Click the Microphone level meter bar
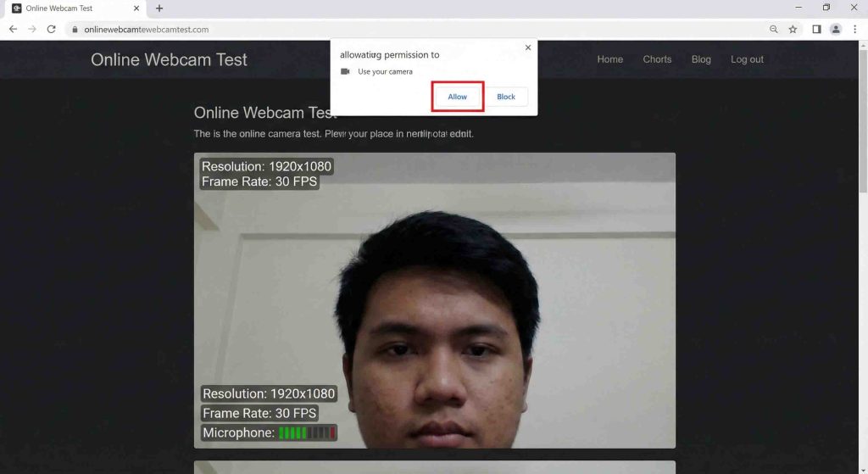Viewport: 868px width, 474px height. tap(307, 433)
